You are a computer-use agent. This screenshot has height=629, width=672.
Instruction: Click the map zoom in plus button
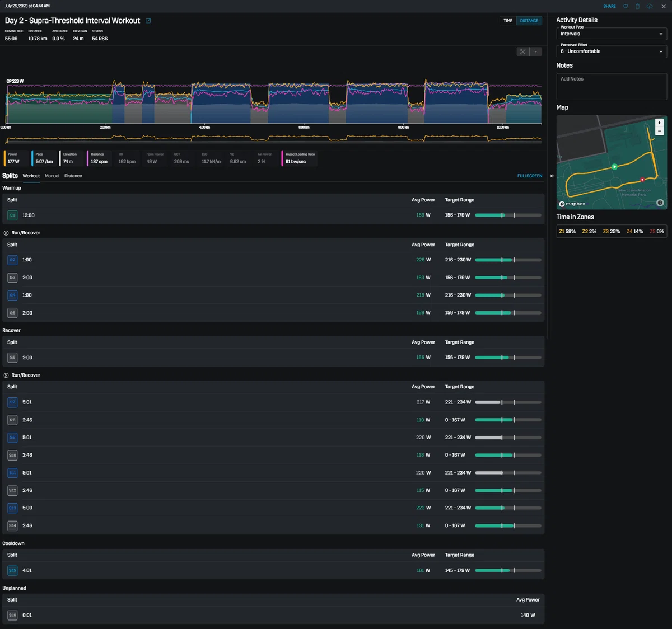pyautogui.click(x=659, y=123)
